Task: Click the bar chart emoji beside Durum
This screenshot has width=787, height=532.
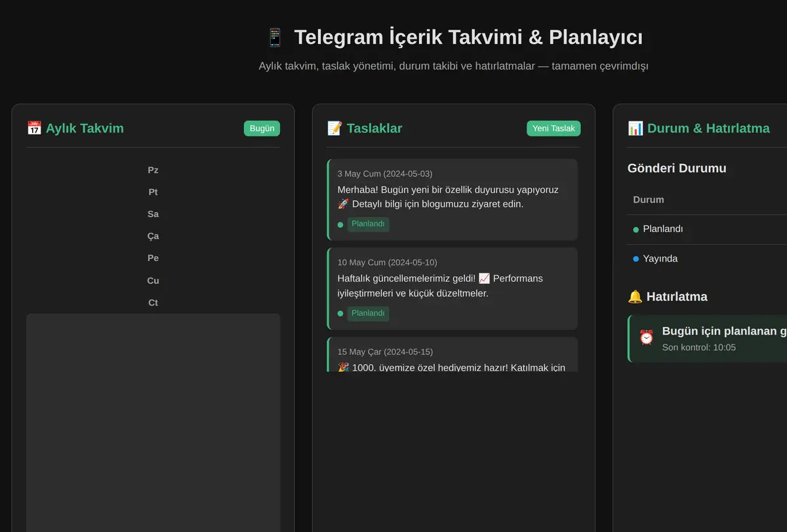Action: click(x=636, y=128)
